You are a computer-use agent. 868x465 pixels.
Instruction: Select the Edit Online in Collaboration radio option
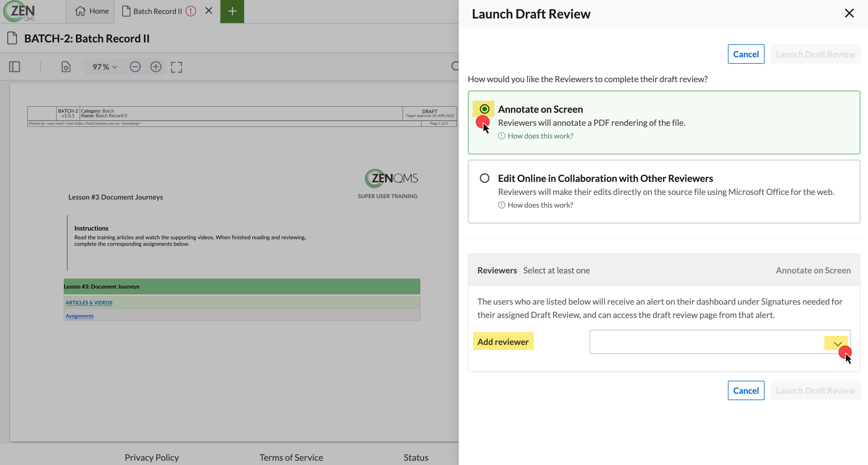pyautogui.click(x=485, y=178)
